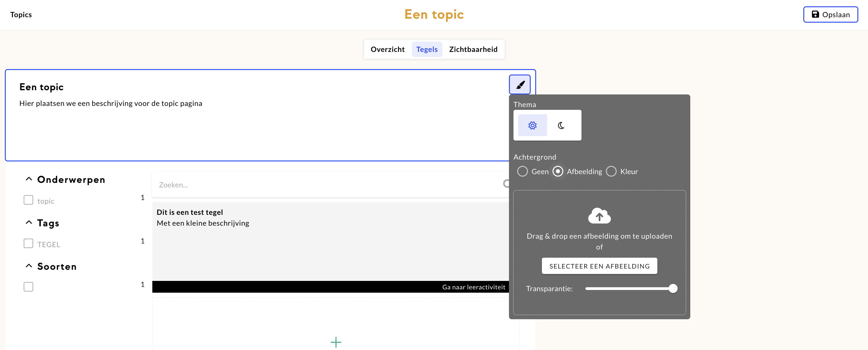Open the Zichtbaarheid tab
The image size is (868, 350).
point(473,49)
